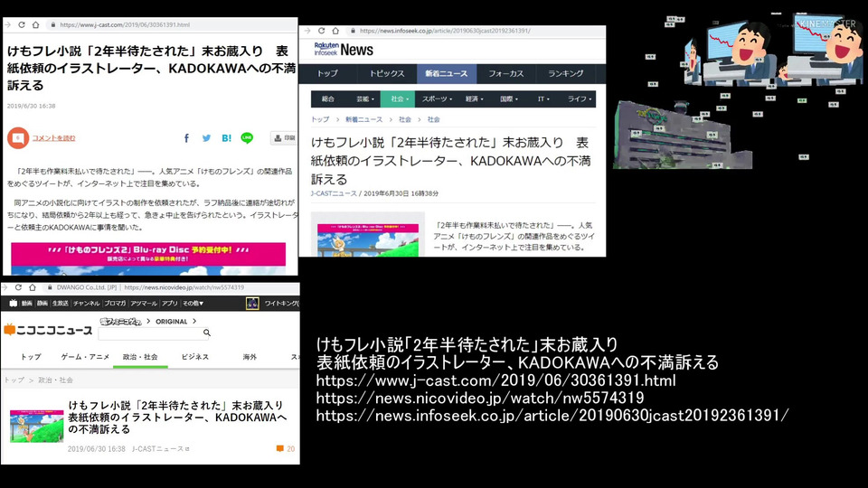Image resolution: width=868 pixels, height=488 pixels.
Task: Reload the J-CAST article page
Action: [22, 25]
